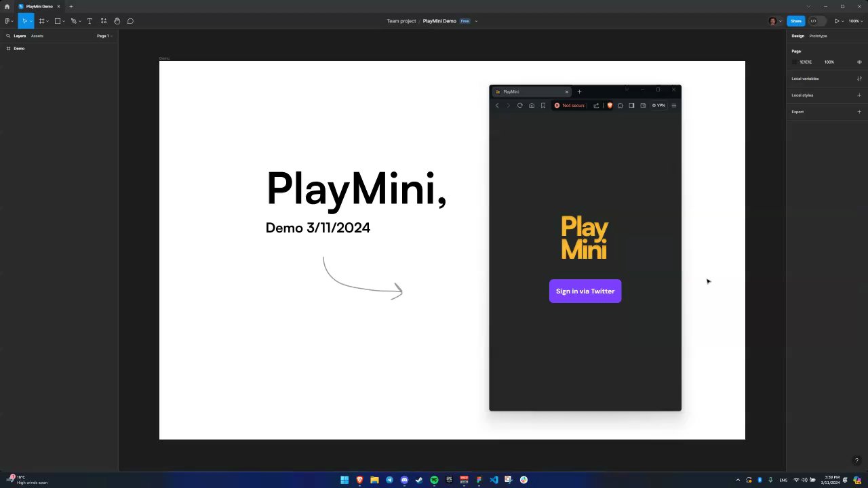Expand presentation options arrow beside play
This screenshot has height=488, width=868.
tap(843, 21)
